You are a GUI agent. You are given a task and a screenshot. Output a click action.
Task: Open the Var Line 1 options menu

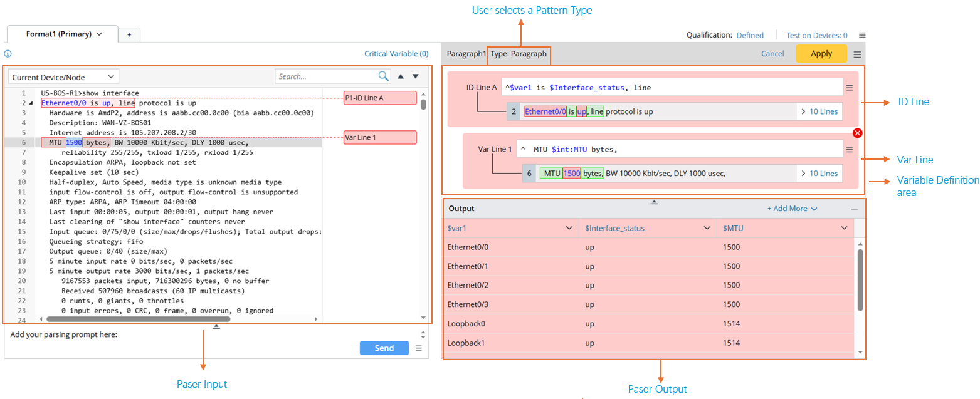click(x=850, y=149)
